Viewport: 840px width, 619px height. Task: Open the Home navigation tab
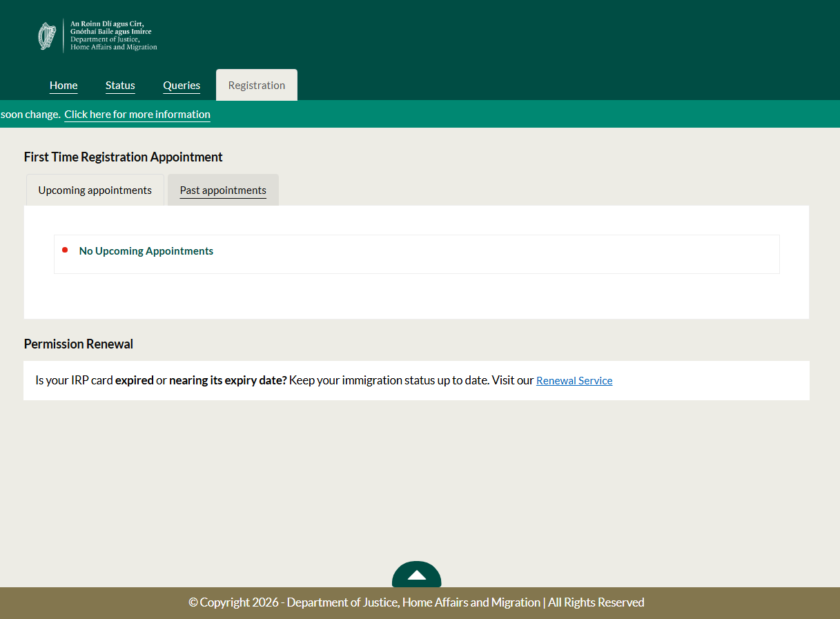coord(64,86)
